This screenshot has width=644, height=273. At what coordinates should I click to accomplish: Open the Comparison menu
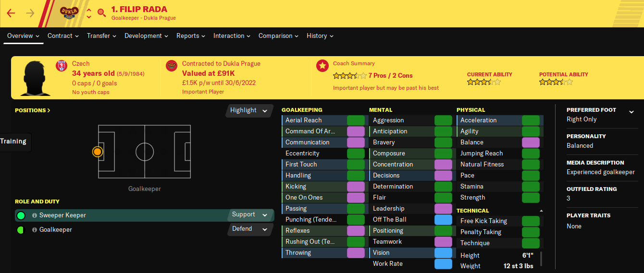point(279,36)
